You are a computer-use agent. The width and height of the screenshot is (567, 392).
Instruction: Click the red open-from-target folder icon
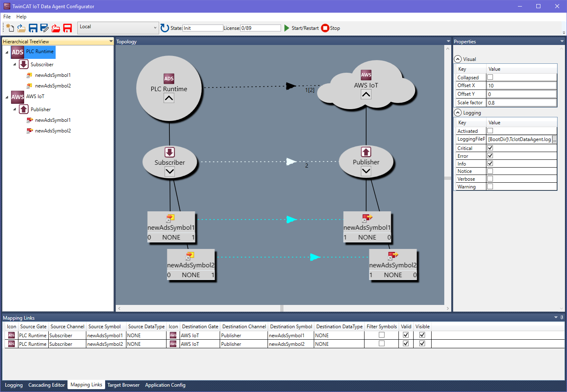(x=56, y=28)
